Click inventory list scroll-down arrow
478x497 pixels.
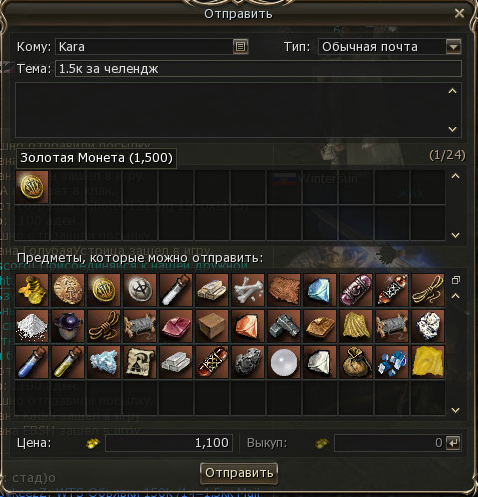tap(455, 410)
